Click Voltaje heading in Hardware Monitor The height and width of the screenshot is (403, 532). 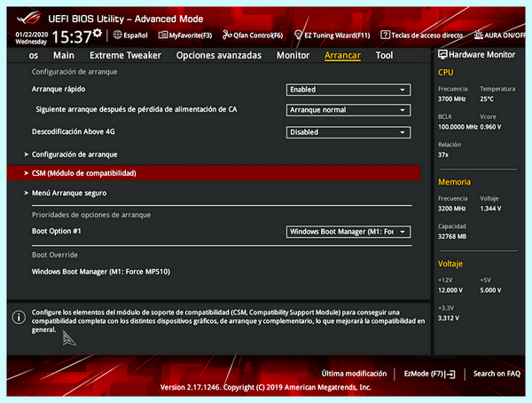click(450, 264)
